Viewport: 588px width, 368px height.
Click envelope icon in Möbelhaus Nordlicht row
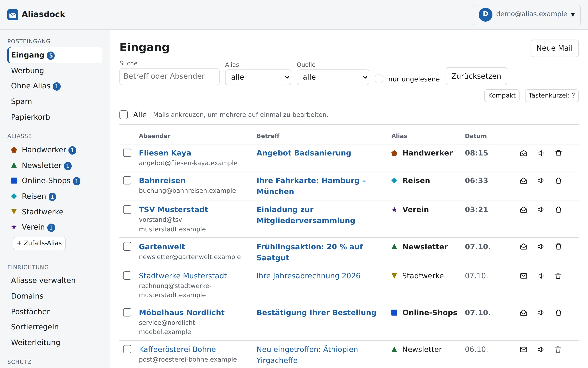coord(523,313)
